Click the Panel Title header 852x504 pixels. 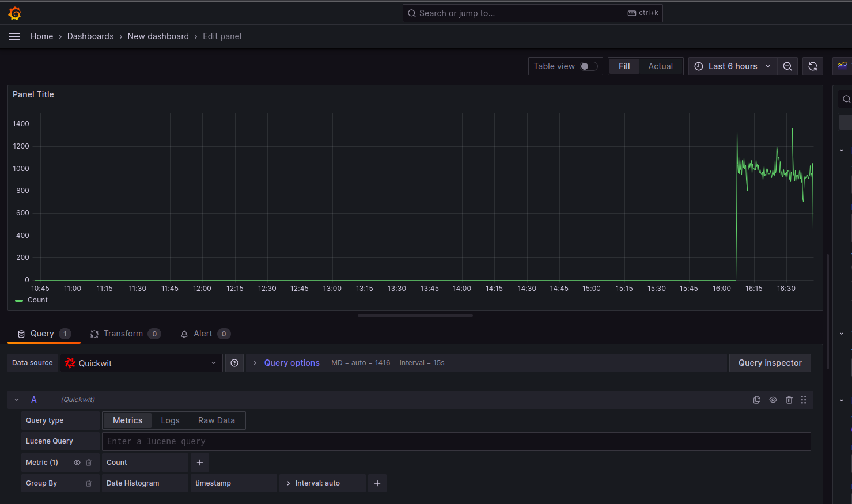[33, 94]
